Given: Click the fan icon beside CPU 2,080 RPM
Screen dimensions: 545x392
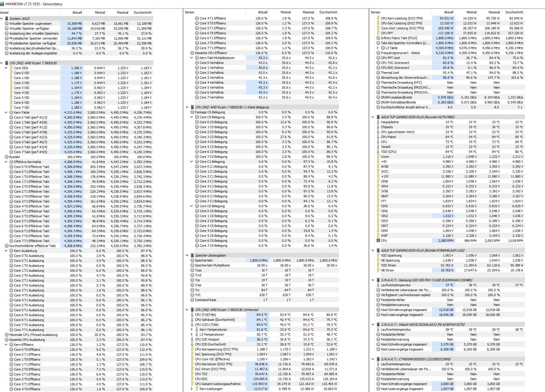Looking at the screenshot, I should tap(378, 241).
